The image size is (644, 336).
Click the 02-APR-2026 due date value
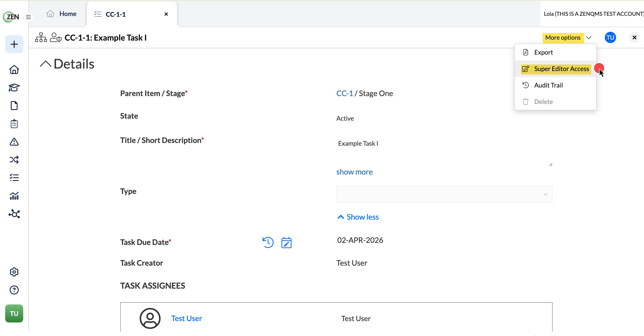[x=360, y=240]
